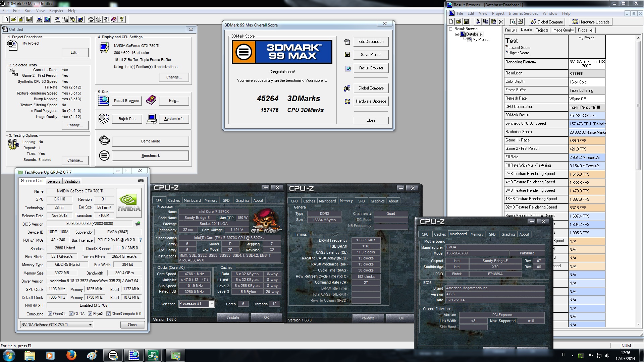Image resolution: width=644 pixels, height=362 pixels.
Task: Click the Delete X icon in Result Browser
Action: [x=501, y=22]
